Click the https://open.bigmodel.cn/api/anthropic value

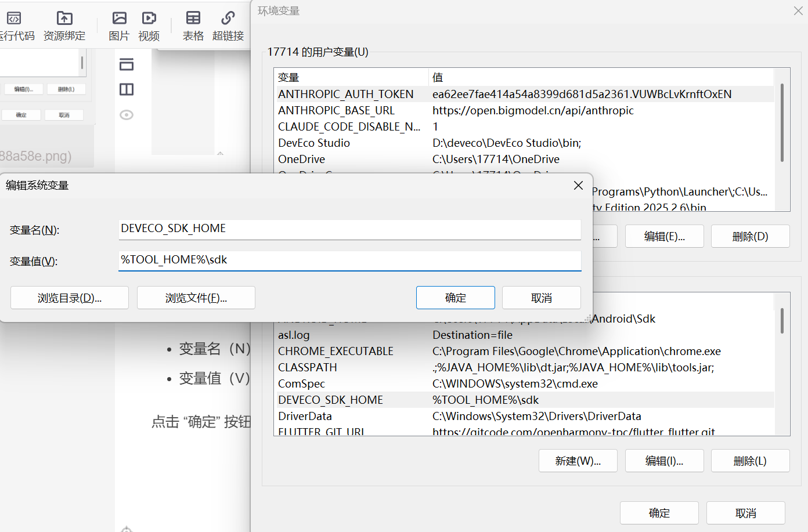(533, 110)
